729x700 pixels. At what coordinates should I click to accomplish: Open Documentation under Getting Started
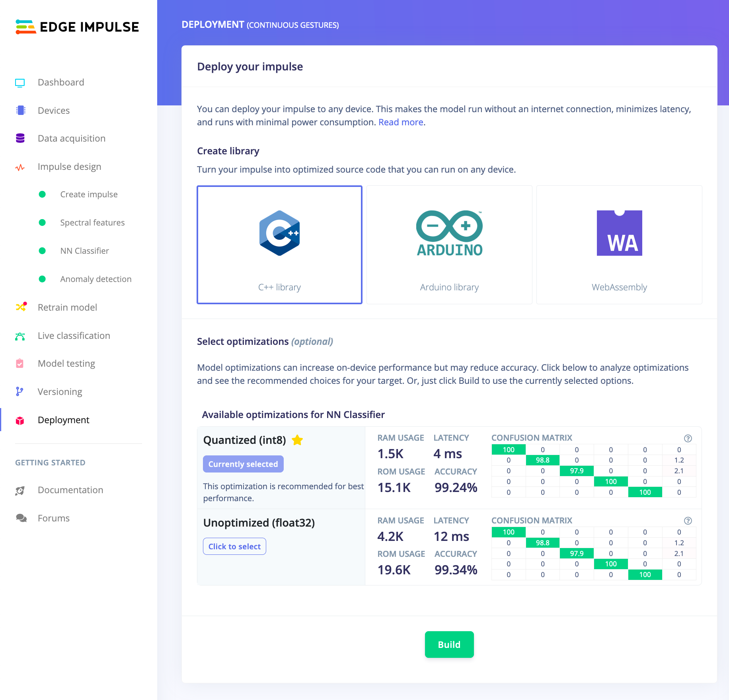click(70, 490)
